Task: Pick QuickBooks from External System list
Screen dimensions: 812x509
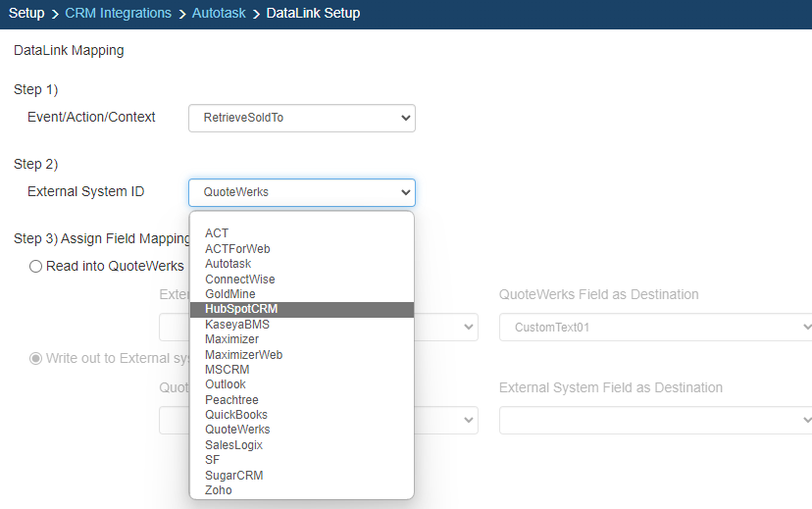Action: (236, 415)
